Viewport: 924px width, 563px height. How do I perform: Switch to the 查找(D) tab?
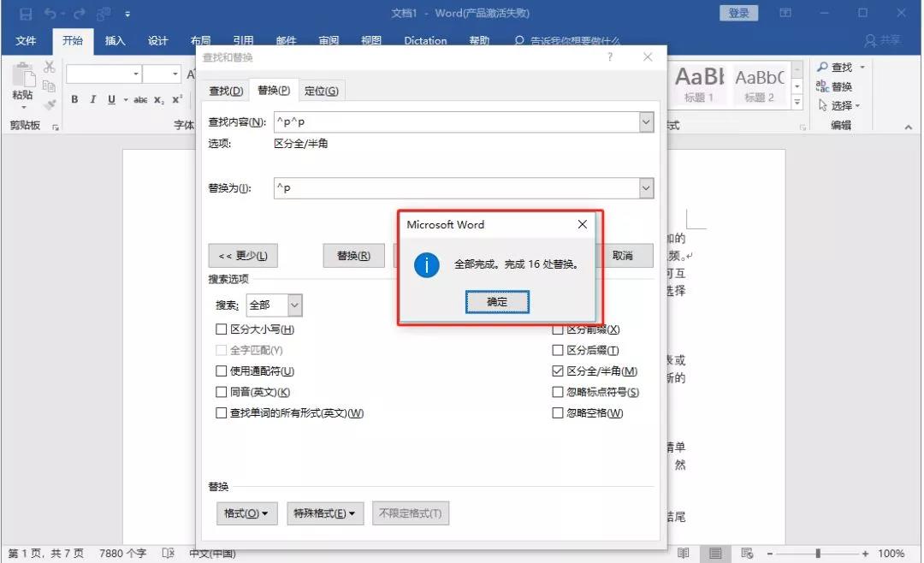(x=226, y=91)
